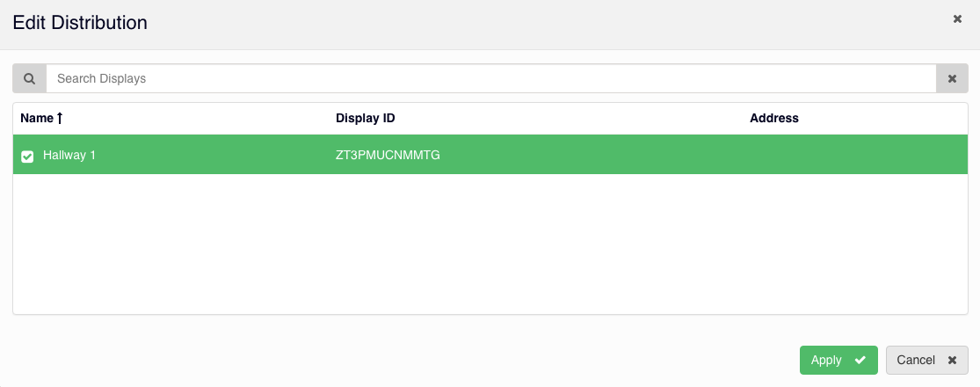The image size is (980, 387).
Task: Sort by the Address column header
Action: [773, 118]
